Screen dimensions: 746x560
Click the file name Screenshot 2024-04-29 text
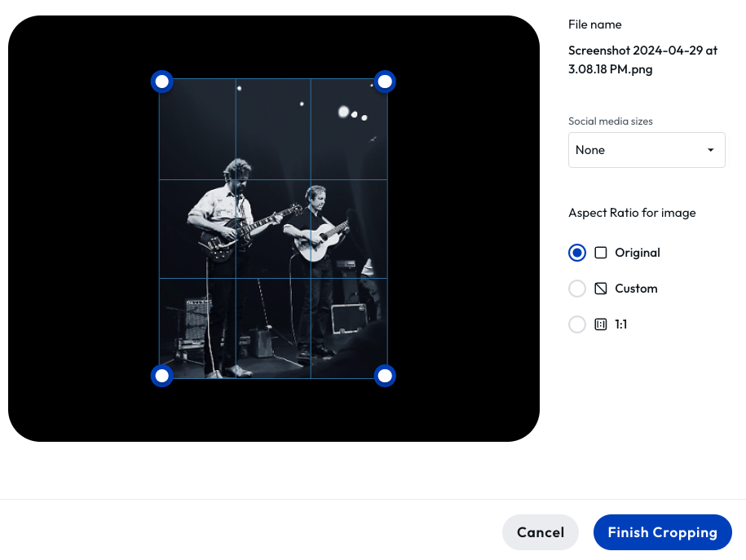(x=642, y=60)
